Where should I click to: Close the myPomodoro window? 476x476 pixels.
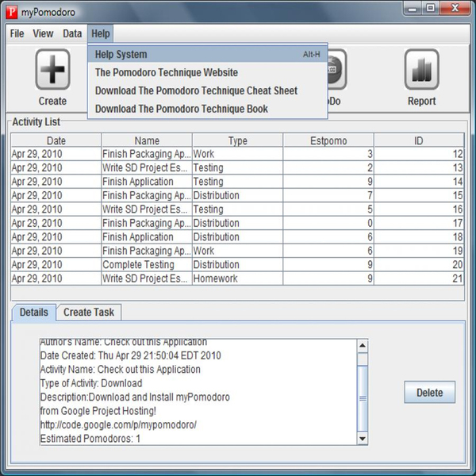(455, 8)
